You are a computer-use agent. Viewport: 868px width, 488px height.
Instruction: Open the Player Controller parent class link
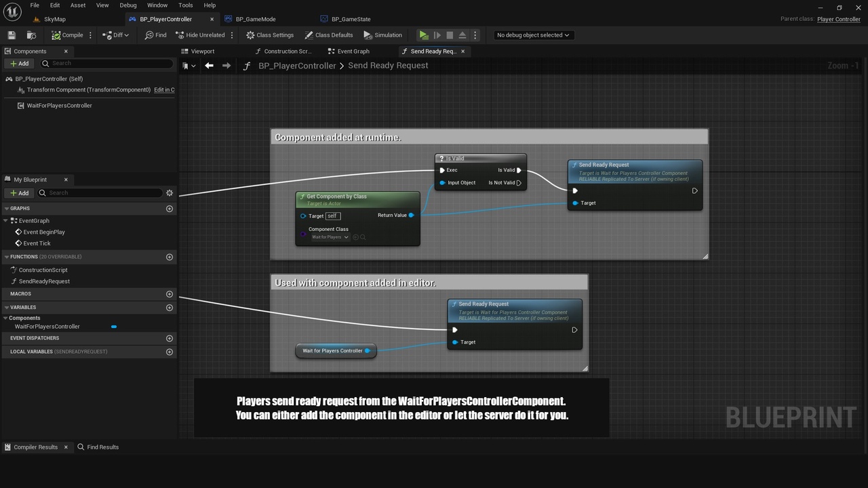pos(839,19)
